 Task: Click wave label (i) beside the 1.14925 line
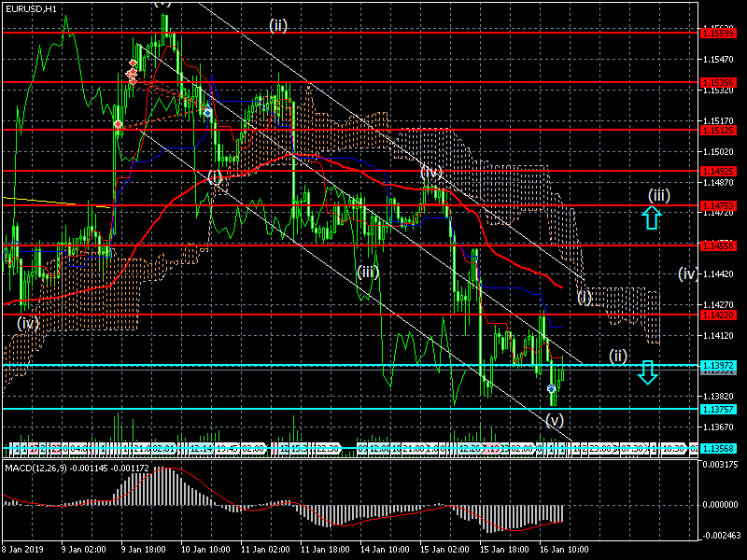pos(215,177)
